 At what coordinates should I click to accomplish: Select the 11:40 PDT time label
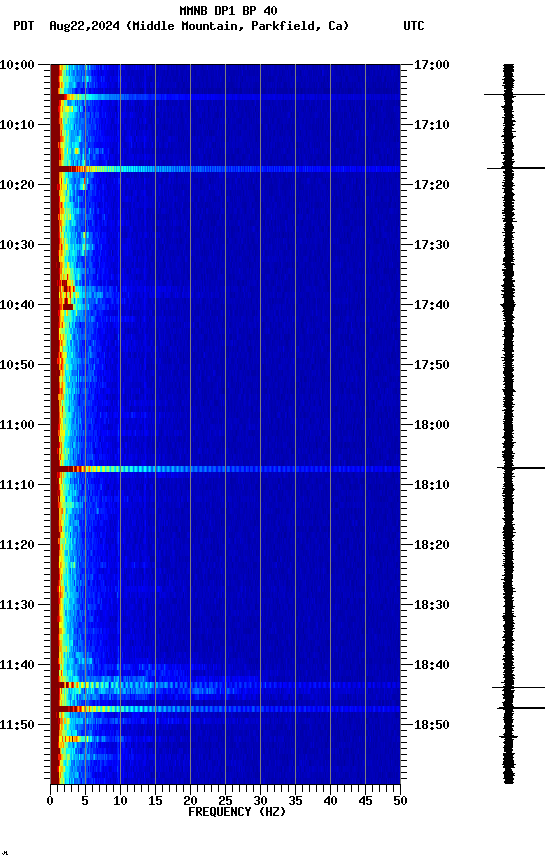pyautogui.click(x=17, y=665)
